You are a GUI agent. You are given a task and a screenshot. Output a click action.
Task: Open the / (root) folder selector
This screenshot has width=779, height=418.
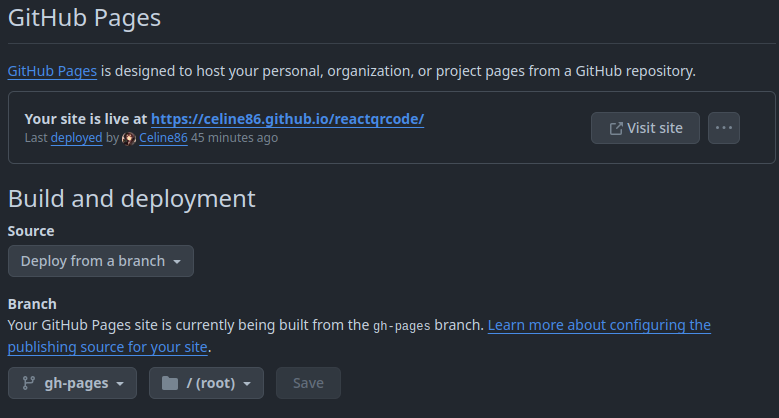tap(206, 383)
